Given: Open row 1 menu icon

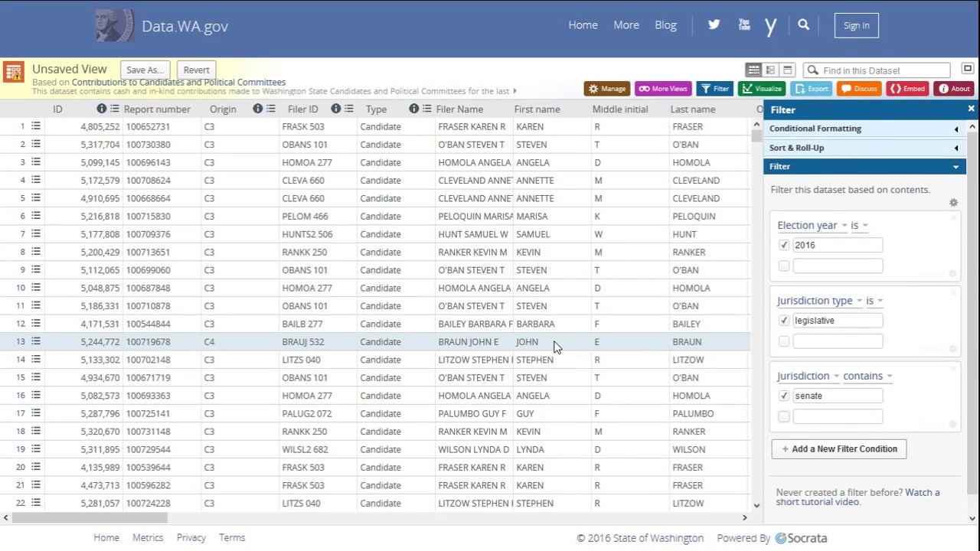Looking at the screenshot, I should [35, 126].
